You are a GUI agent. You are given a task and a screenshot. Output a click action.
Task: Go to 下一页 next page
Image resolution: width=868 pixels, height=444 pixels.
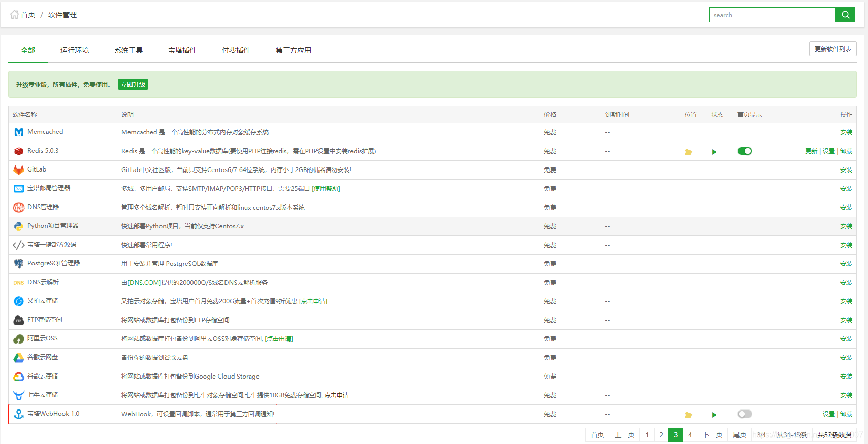712,435
